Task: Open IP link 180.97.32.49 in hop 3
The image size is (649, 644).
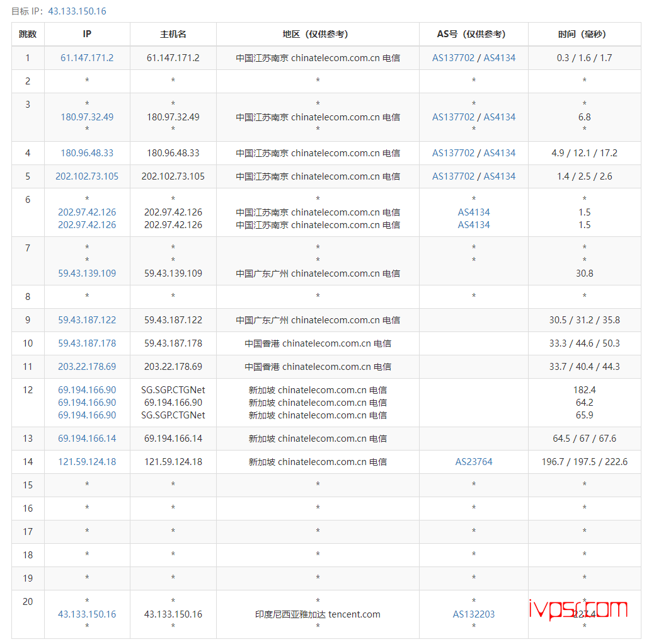Action: point(87,117)
